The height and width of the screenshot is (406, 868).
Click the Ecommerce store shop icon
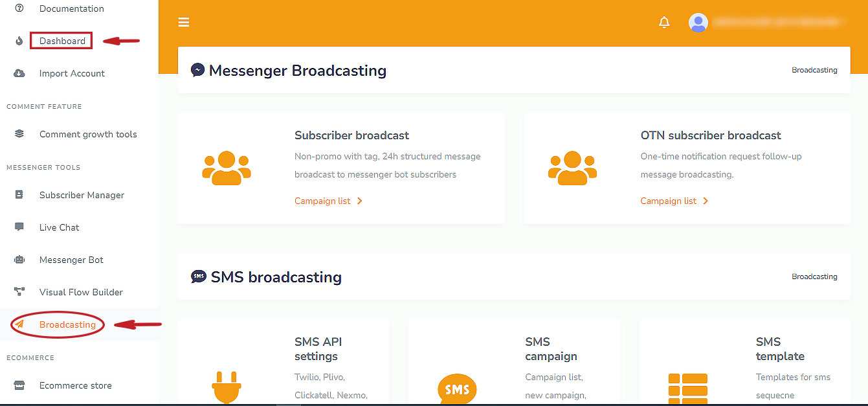click(x=19, y=385)
